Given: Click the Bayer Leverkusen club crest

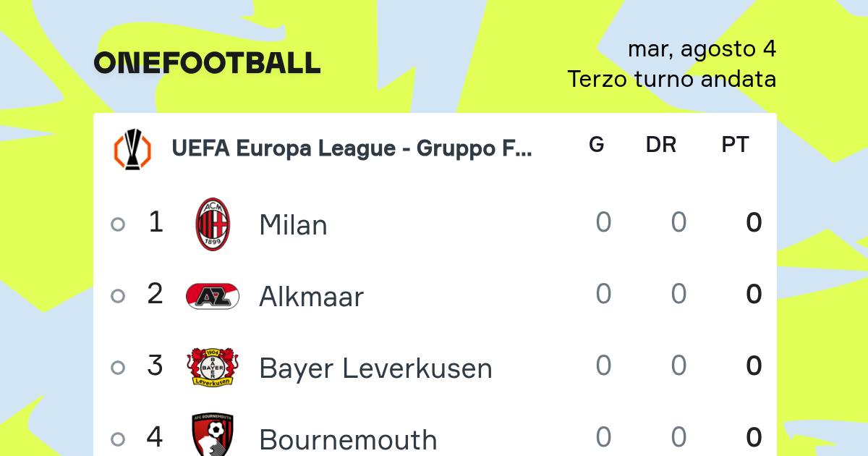Looking at the screenshot, I should [213, 367].
